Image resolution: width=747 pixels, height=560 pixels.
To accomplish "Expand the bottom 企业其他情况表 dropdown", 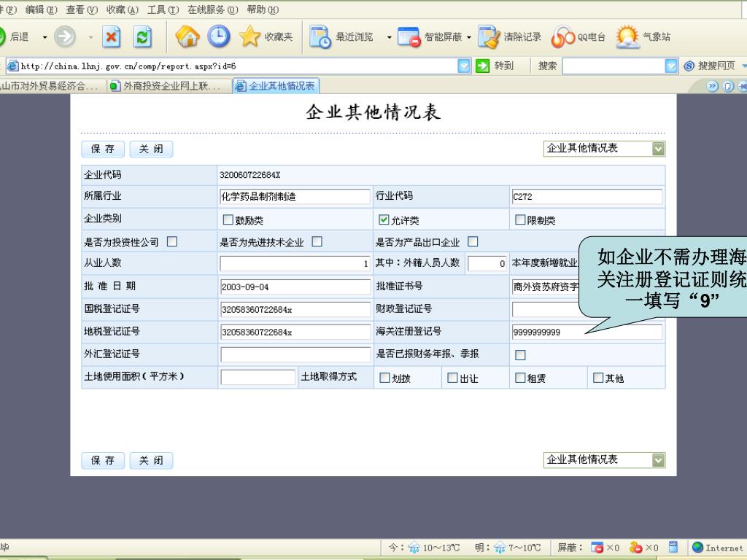I will [658, 460].
